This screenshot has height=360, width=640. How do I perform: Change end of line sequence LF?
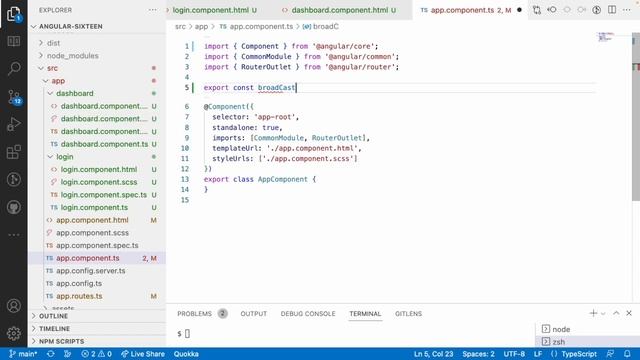[x=538, y=354]
